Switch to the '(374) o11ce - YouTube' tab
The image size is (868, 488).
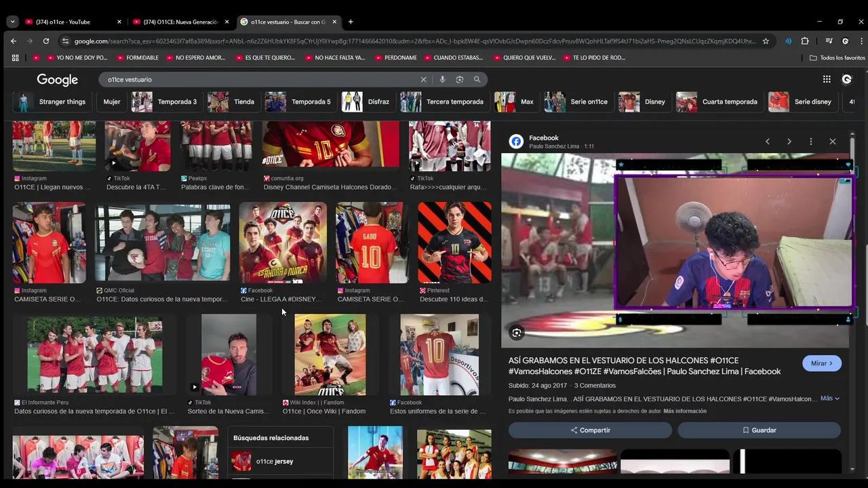coord(72,22)
